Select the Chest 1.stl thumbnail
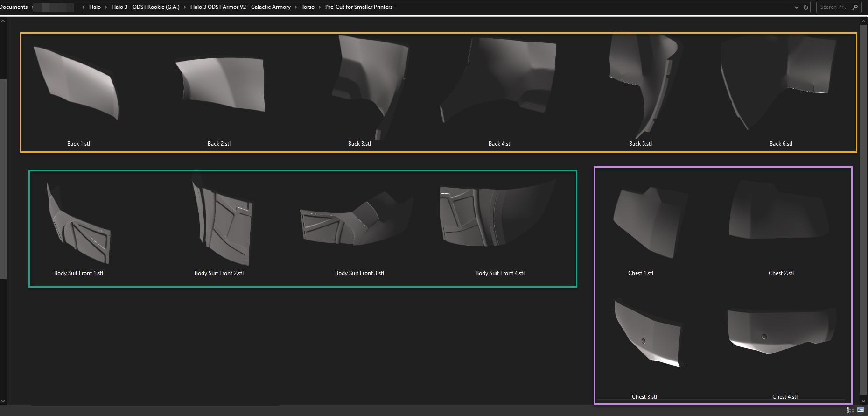Image resolution: width=868 pixels, height=416 pixels. [651, 222]
